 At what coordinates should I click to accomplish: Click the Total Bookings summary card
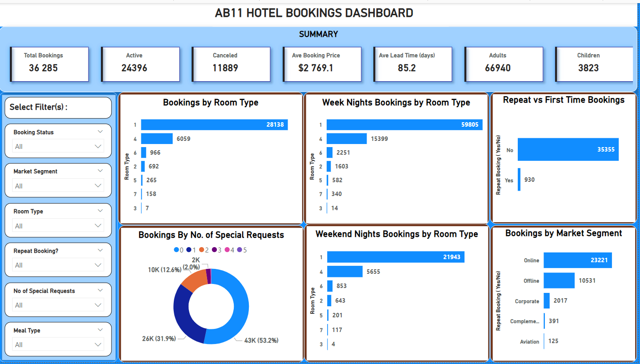click(x=49, y=64)
